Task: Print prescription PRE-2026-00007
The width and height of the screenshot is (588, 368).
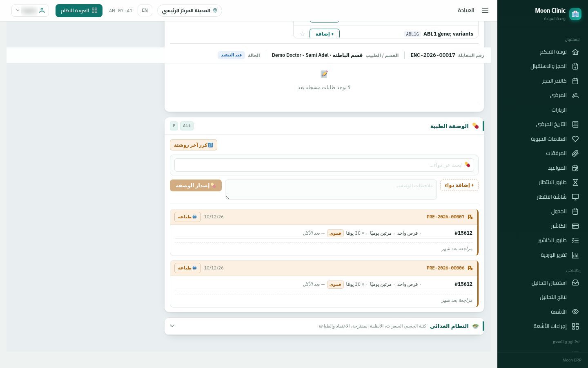Action: 187,217
